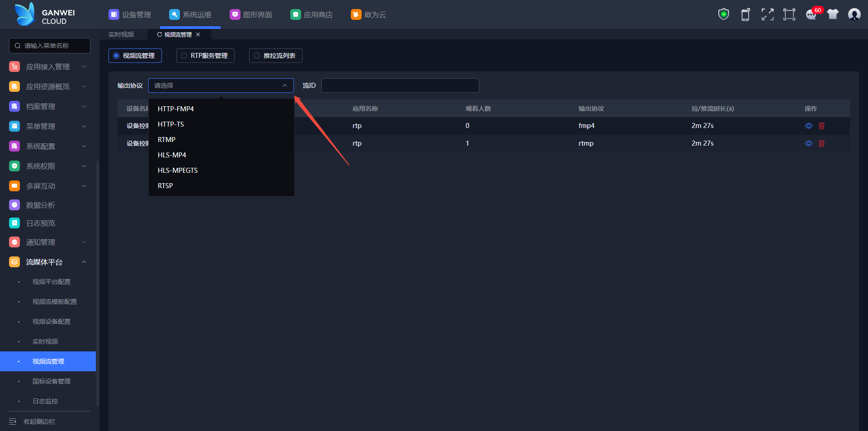Open the 图形界面 top menu
Screen dimensions: 868x431
tap(251, 14)
